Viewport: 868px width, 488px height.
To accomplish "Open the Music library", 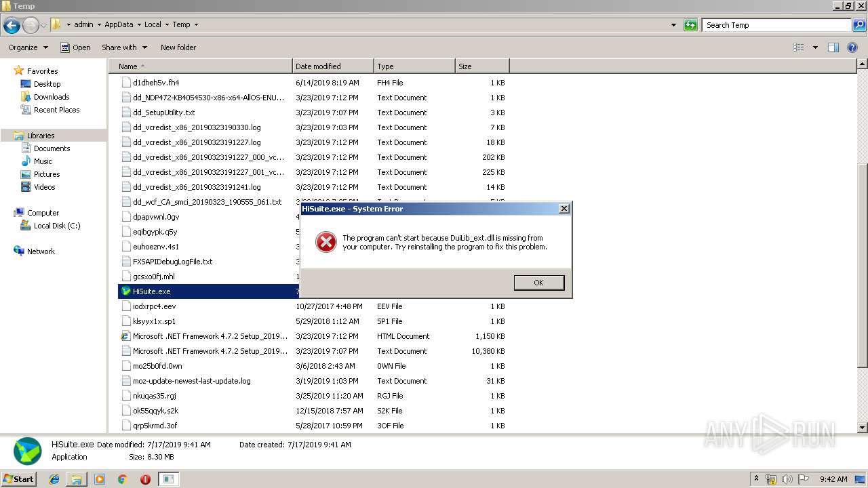I will click(43, 161).
